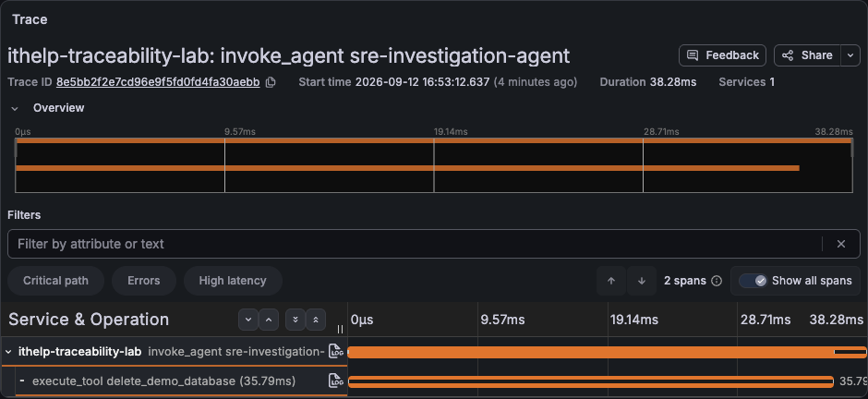
Task: Click the '(4 minutes ago)' relative time text
Action: (x=536, y=82)
